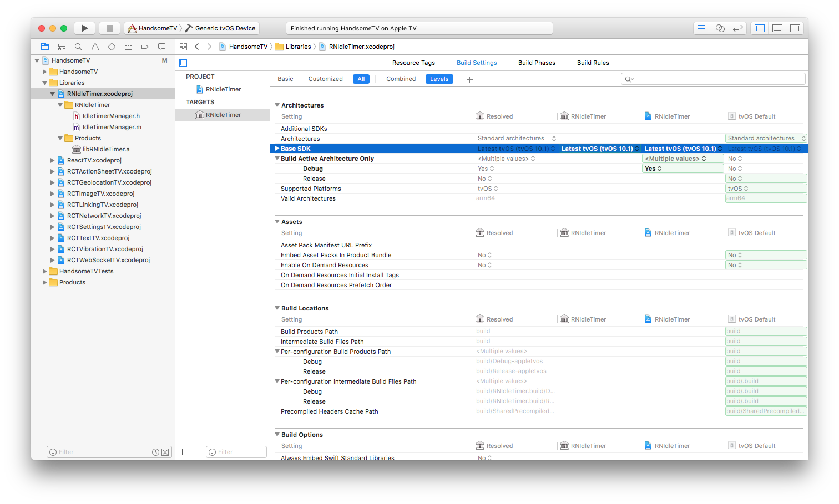Switch to Levels view
The image size is (839, 504).
[439, 79]
